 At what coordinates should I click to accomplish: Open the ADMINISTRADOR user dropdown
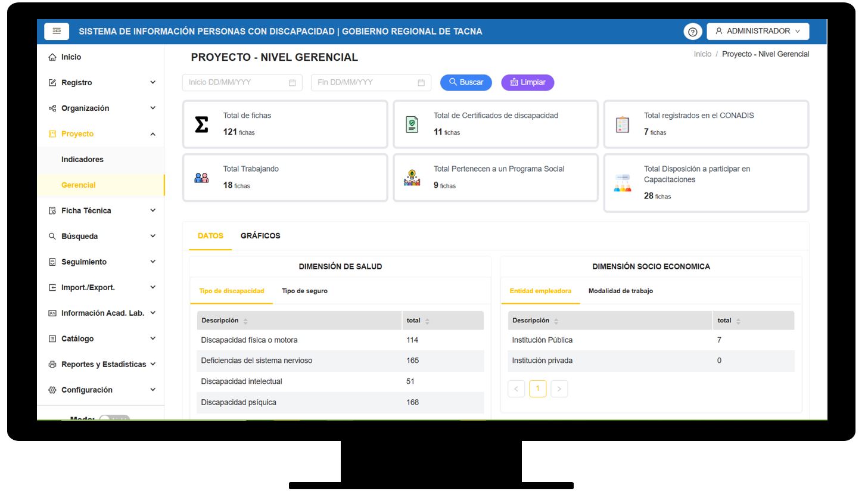[x=758, y=31]
